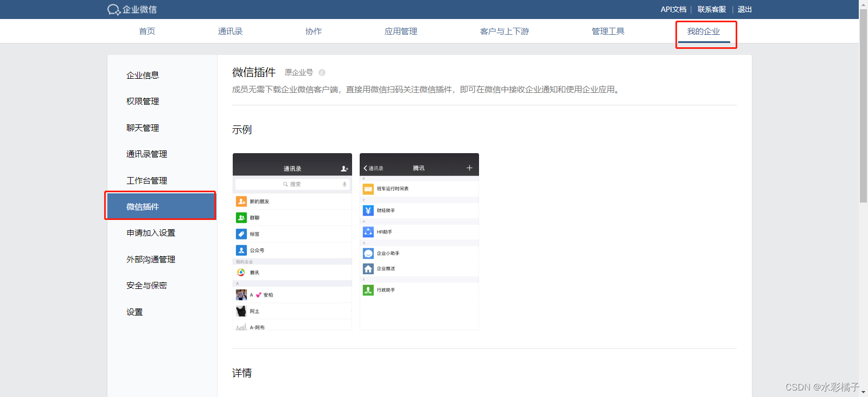Image resolution: width=868 pixels, height=397 pixels.
Task: Click the 财经助手 yen icon
Action: 368,211
